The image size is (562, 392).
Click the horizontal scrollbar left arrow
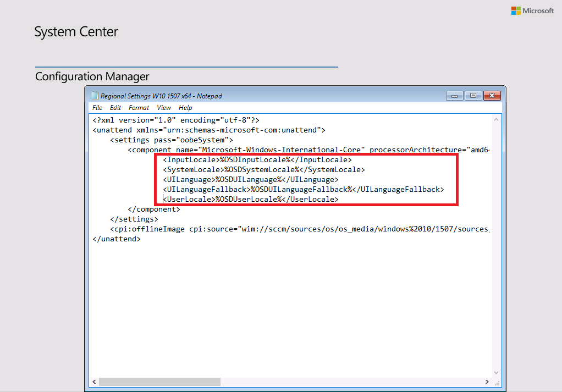point(94,382)
